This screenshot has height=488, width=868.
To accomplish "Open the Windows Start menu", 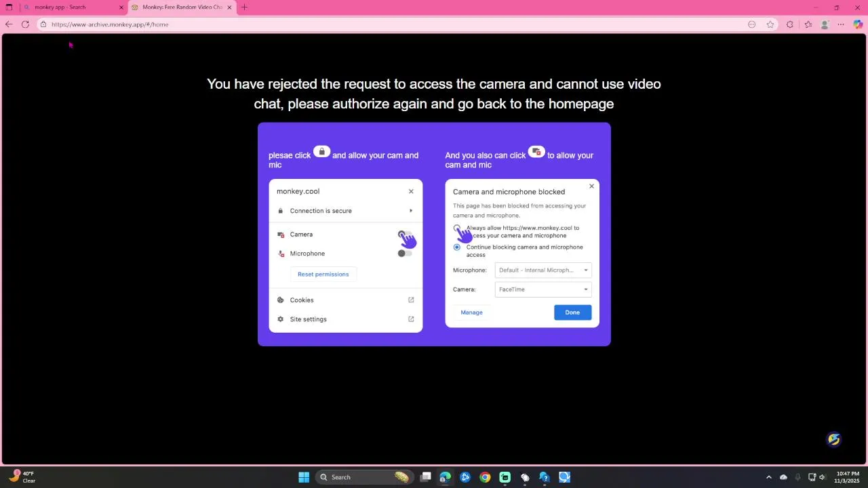I will 304,477.
